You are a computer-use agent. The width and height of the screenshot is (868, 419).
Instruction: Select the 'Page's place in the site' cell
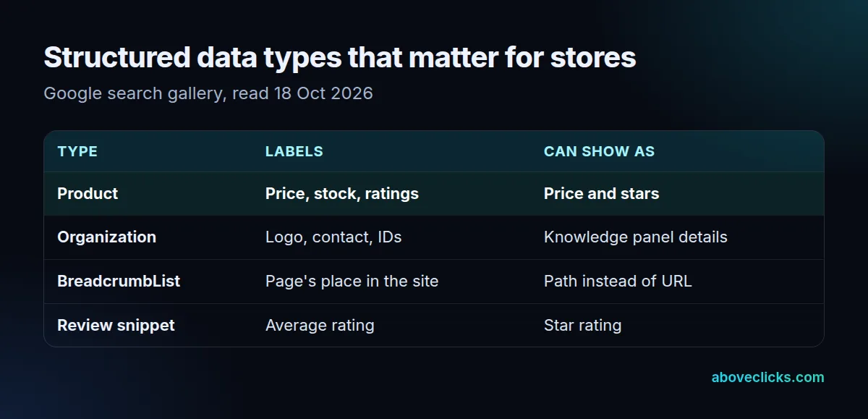pos(352,282)
